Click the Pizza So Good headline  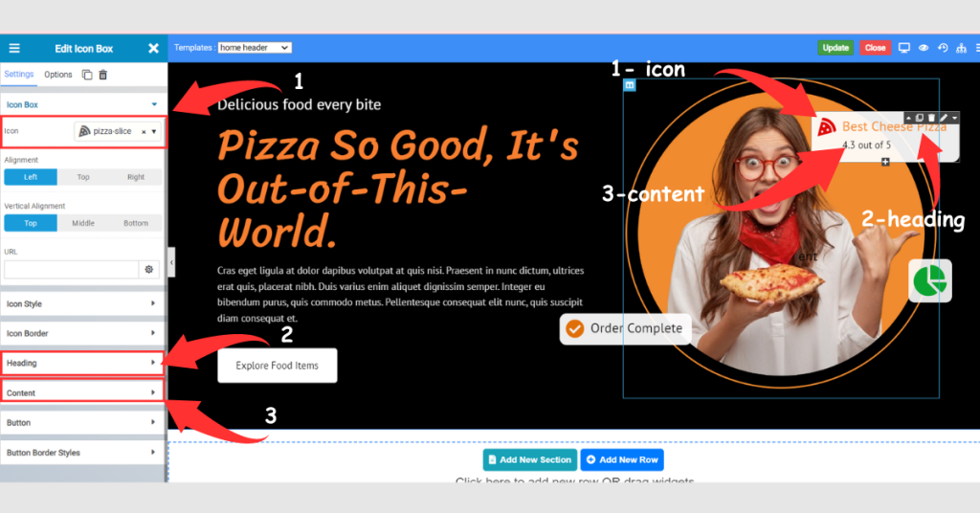click(x=397, y=189)
